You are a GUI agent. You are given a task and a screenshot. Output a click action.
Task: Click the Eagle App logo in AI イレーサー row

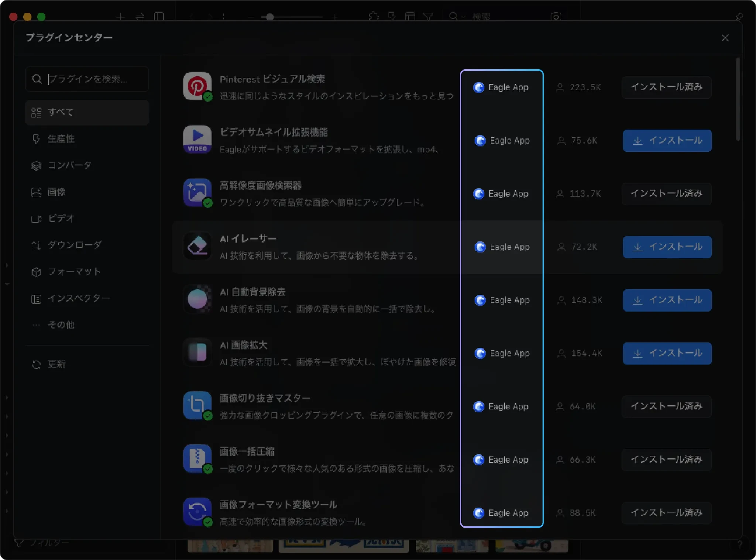click(x=480, y=247)
